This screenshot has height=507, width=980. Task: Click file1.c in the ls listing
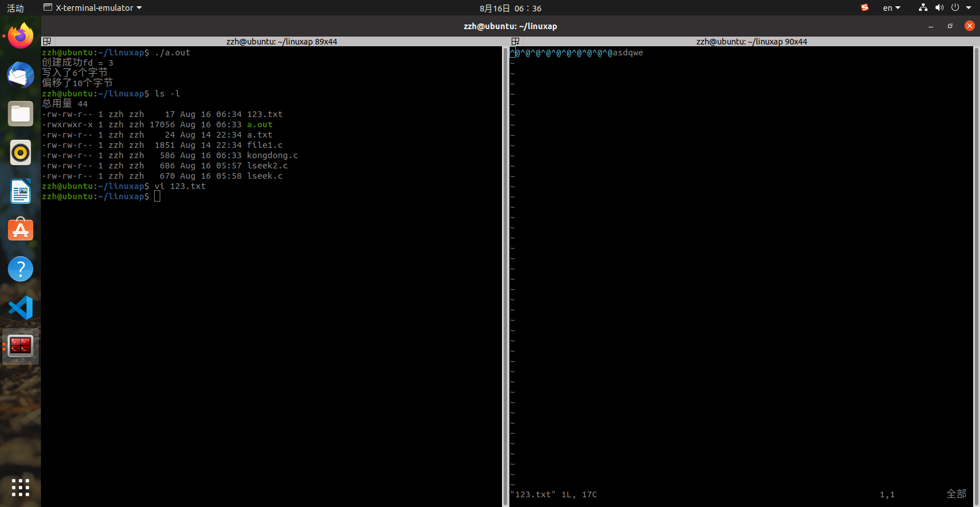pos(265,145)
